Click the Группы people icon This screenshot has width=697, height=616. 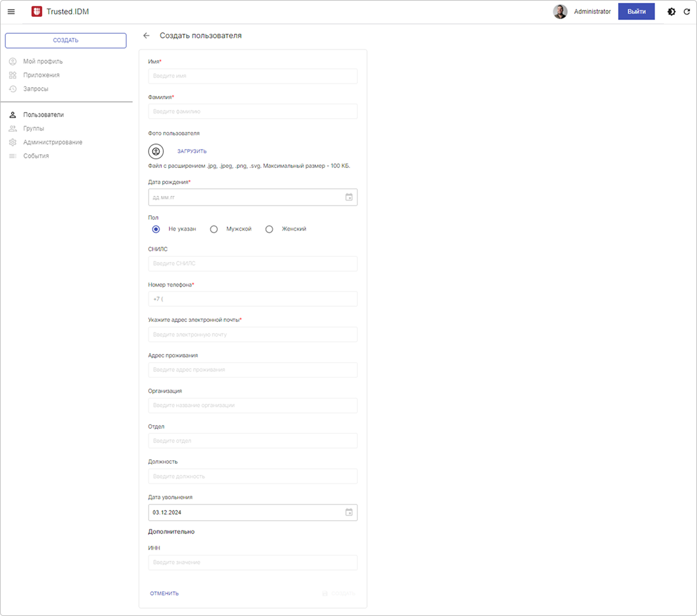point(13,128)
